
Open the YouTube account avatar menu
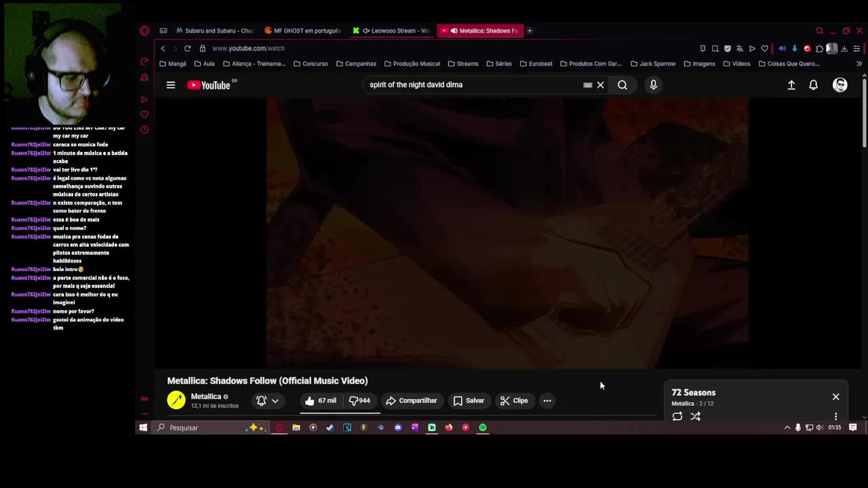pos(840,85)
